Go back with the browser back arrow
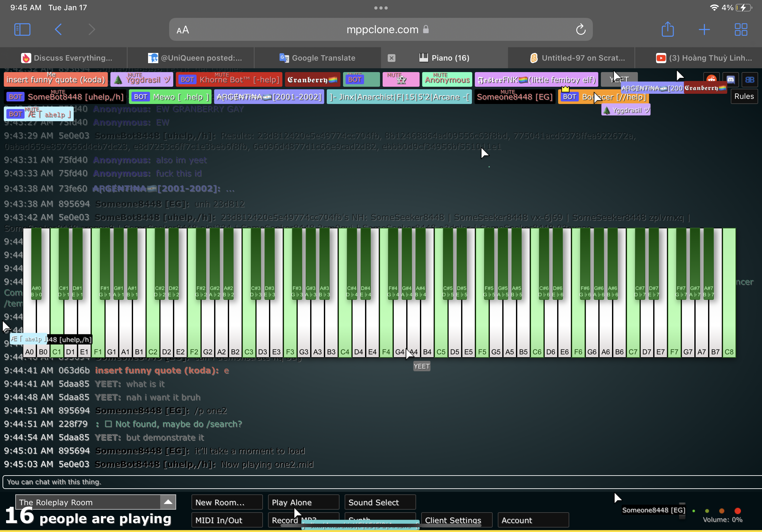 [58, 29]
